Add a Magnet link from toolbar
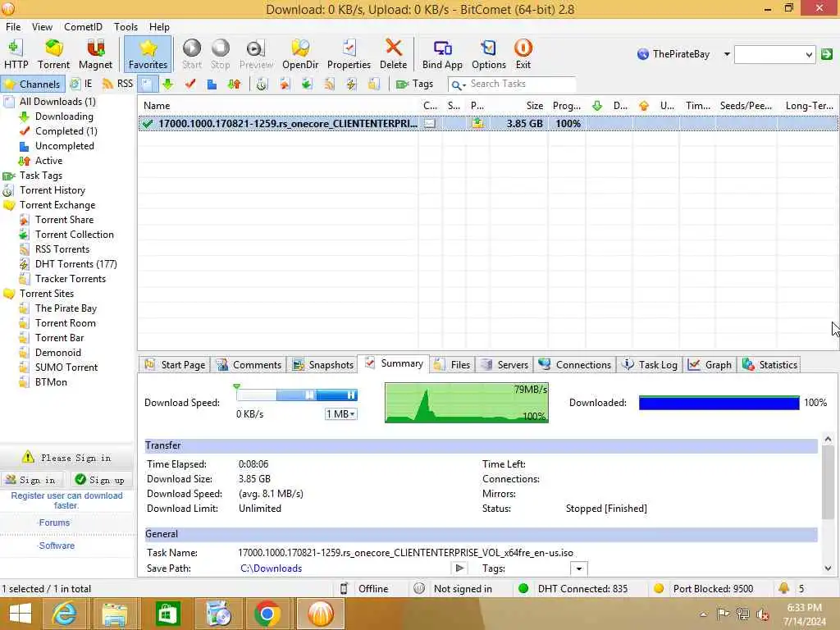 95,54
